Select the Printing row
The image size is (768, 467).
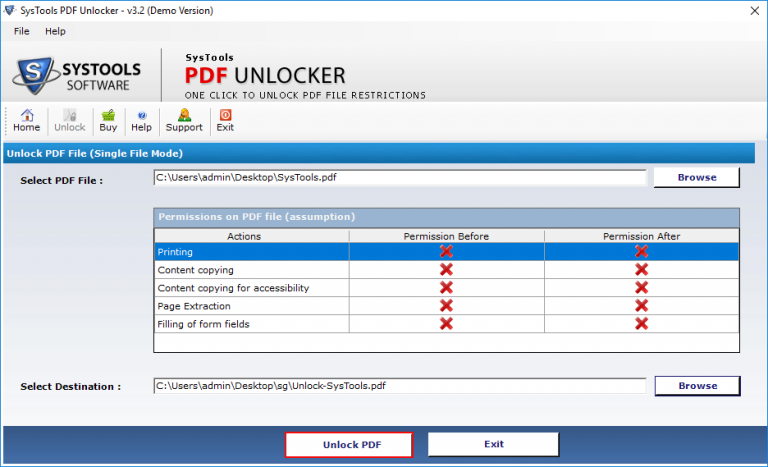(x=446, y=252)
